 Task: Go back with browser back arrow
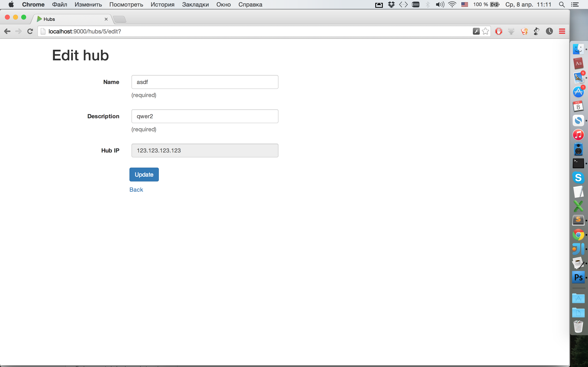coord(7,31)
